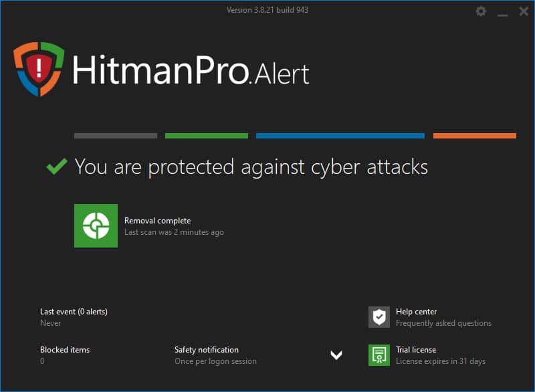Open Frequently asked questions link

[x=443, y=323]
